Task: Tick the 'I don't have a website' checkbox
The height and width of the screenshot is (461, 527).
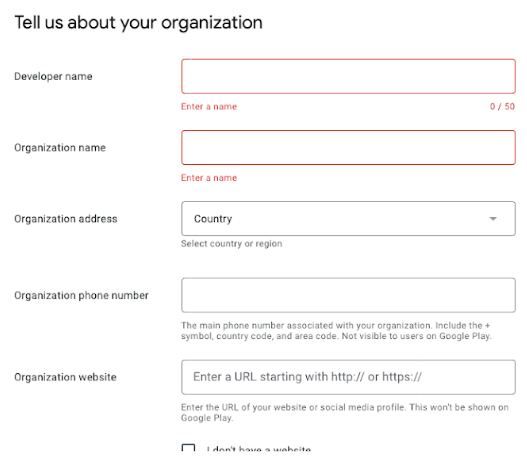Action: pos(188,448)
